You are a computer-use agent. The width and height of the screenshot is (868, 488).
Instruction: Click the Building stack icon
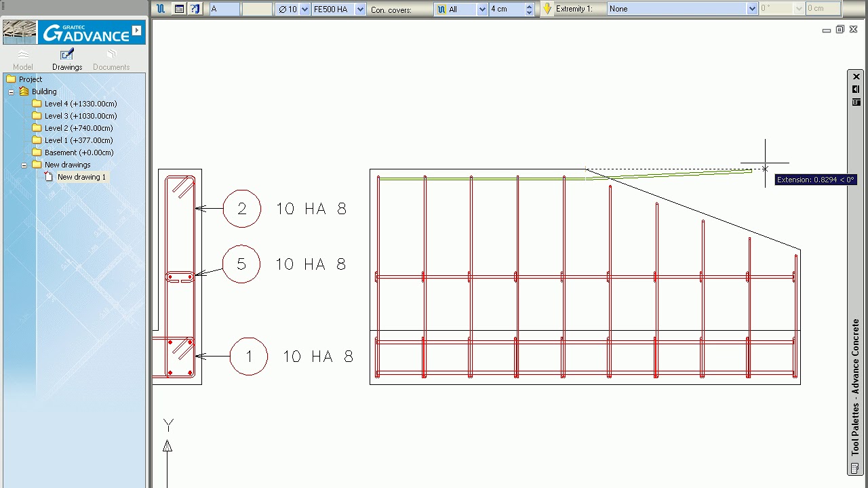click(24, 91)
